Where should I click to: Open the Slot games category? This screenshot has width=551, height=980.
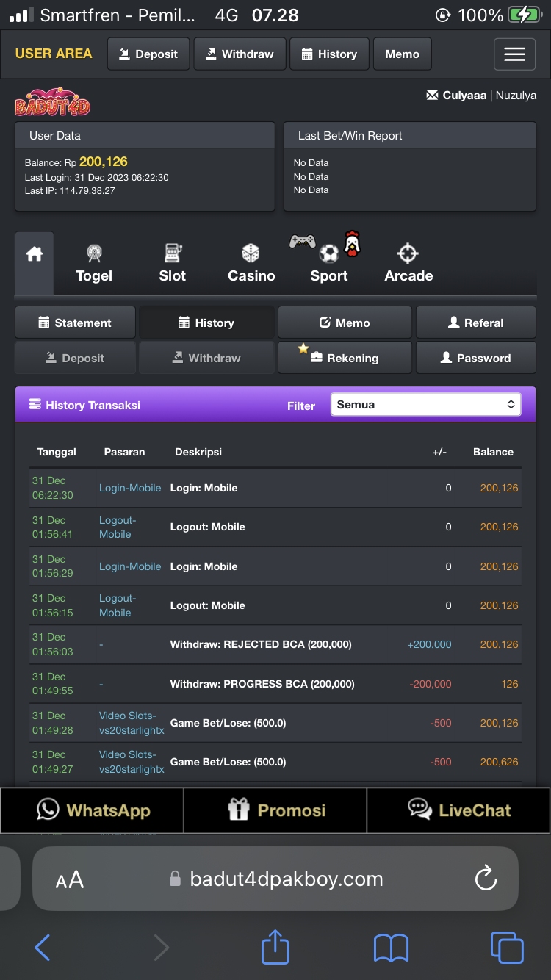pyautogui.click(x=173, y=264)
